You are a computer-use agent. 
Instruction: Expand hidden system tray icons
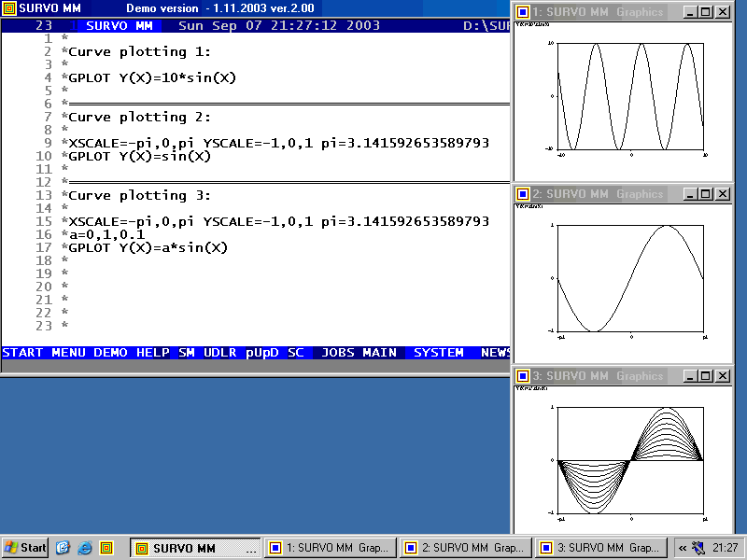[683, 548]
